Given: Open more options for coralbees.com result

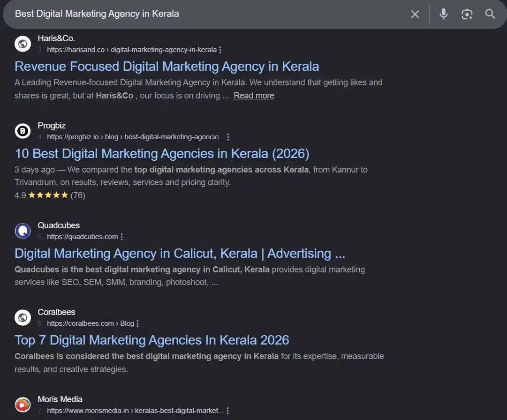Looking at the screenshot, I should 138,323.
